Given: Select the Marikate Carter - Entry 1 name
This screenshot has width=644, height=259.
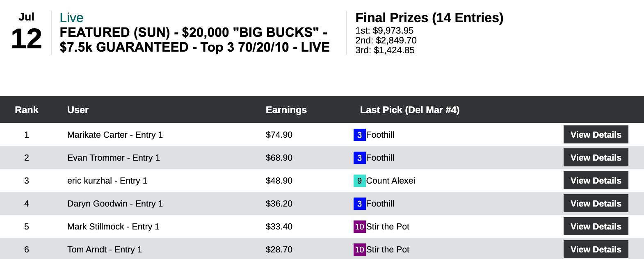Looking at the screenshot, I should click(x=115, y=135).
